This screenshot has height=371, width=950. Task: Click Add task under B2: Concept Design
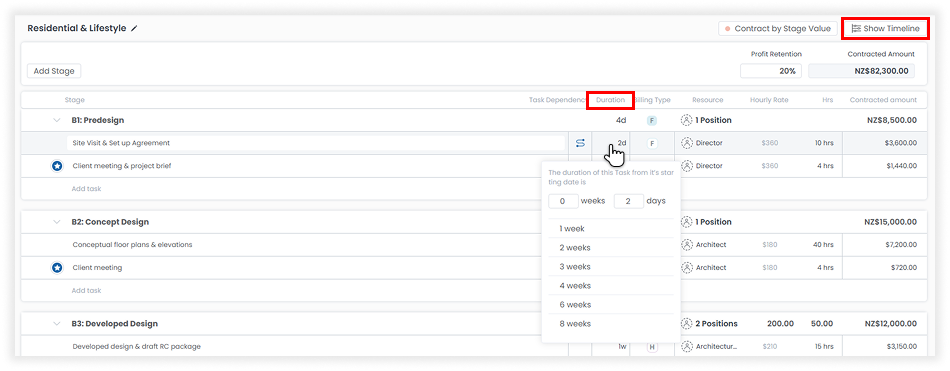(87, 290)
